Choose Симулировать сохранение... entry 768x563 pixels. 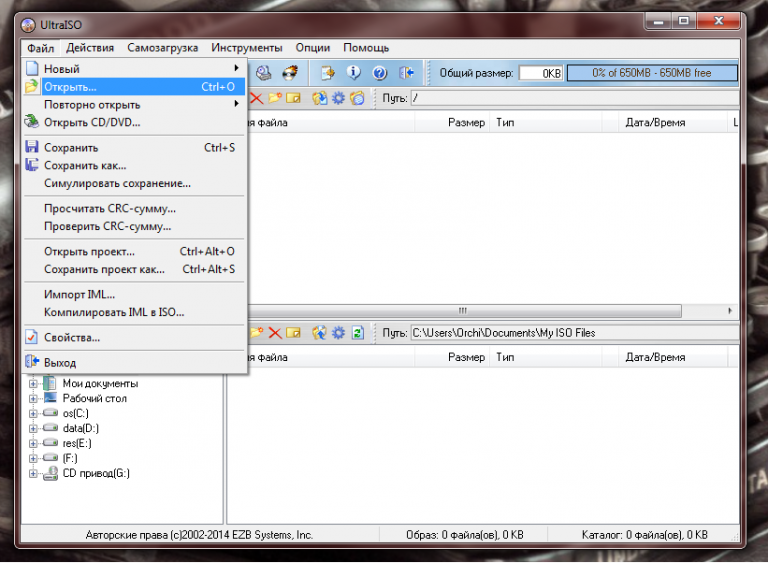(134, 183)
